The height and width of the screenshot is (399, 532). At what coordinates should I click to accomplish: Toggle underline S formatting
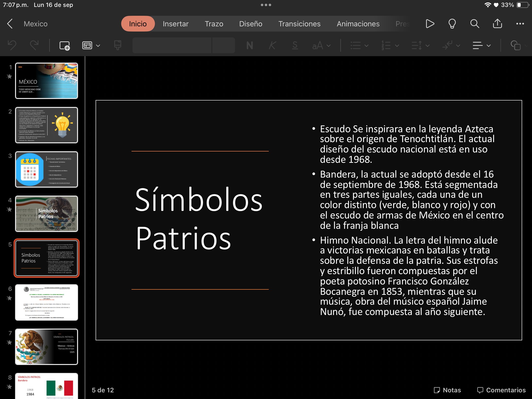[295, 46]
